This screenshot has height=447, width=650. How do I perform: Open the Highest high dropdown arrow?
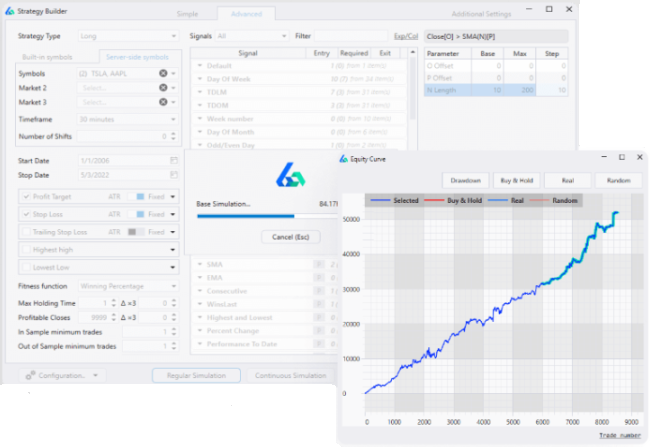[173, 250]
